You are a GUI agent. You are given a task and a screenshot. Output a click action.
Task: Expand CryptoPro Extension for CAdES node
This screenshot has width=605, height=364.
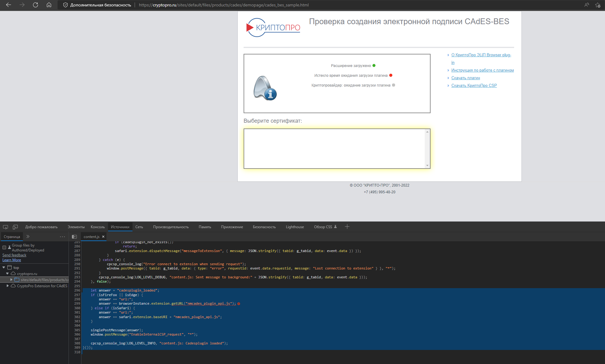[x=8, y=286]
